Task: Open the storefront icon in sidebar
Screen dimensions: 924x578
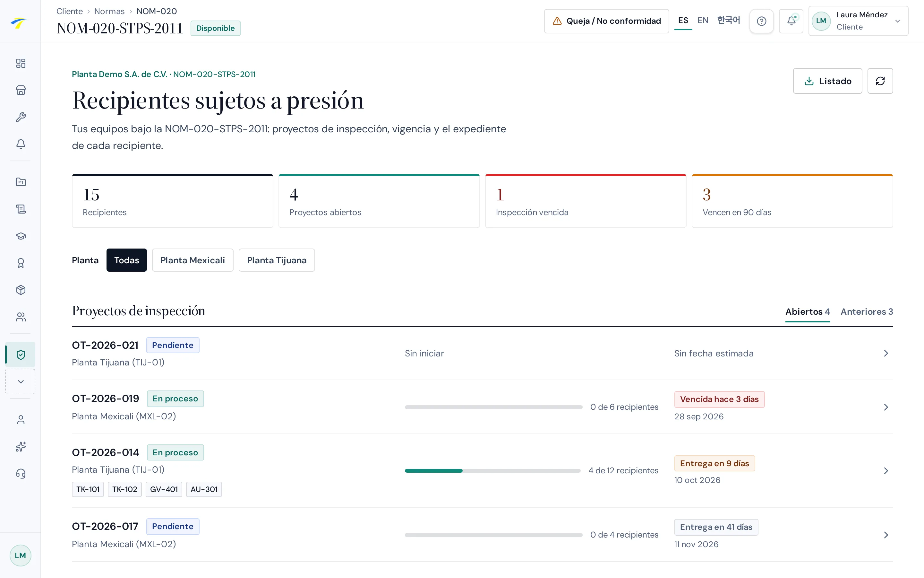Action: 21,90
